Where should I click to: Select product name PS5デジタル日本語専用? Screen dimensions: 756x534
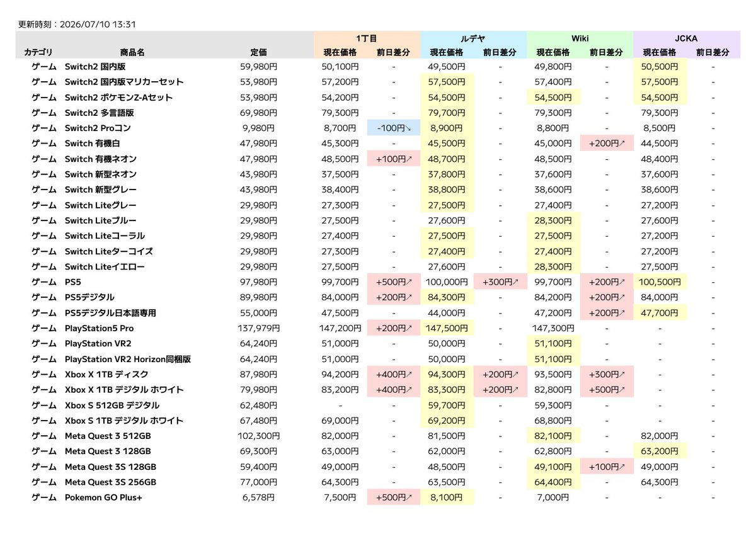110,313
